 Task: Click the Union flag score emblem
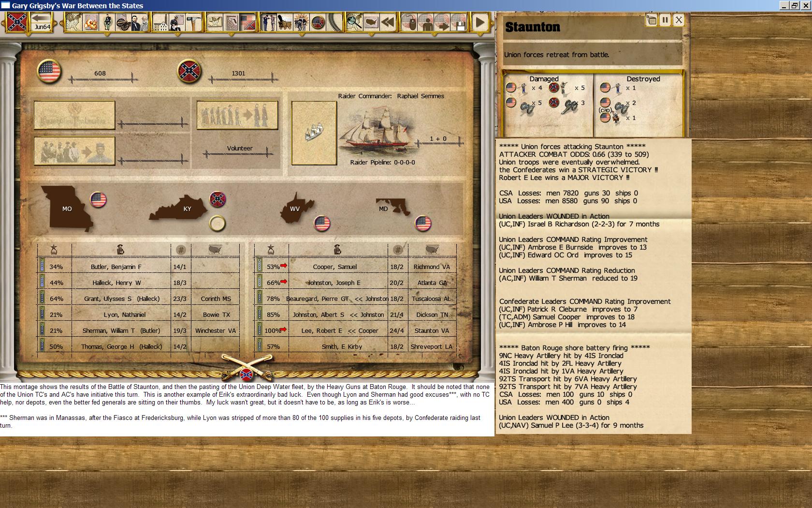(49, 72)
